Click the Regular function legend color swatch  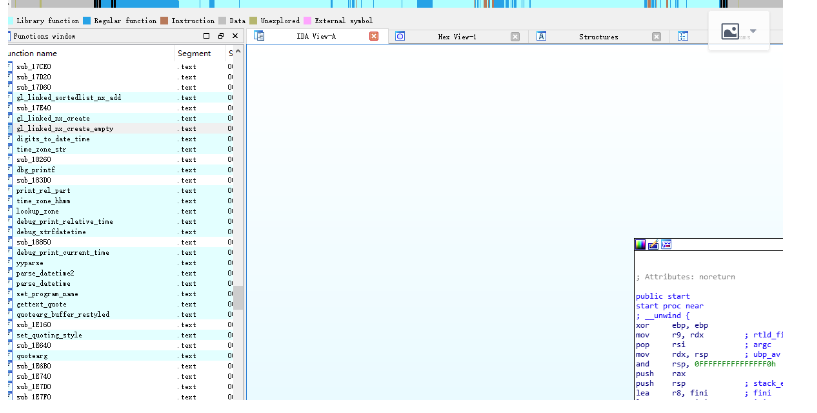(88, 20)
